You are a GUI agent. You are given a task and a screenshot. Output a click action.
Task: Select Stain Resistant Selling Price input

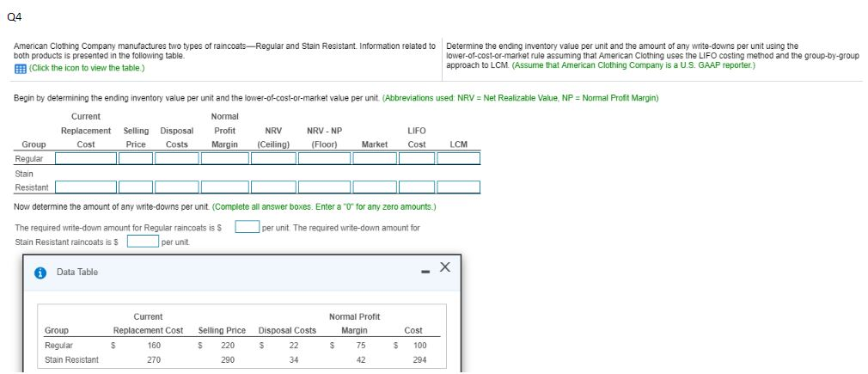point(136,187)
